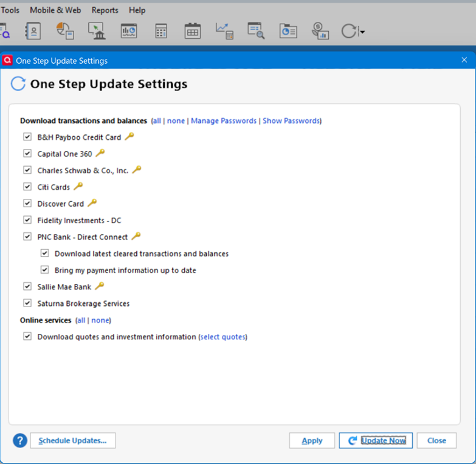Open the Reports menu

105,10
